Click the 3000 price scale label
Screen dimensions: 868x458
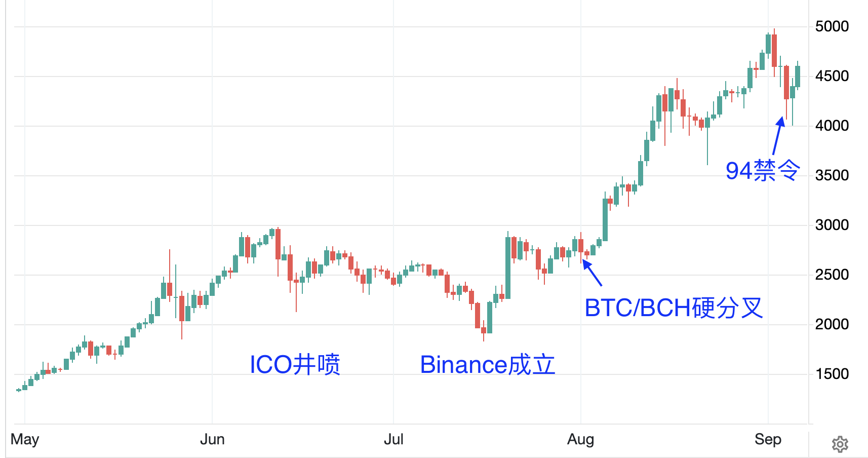832,225
